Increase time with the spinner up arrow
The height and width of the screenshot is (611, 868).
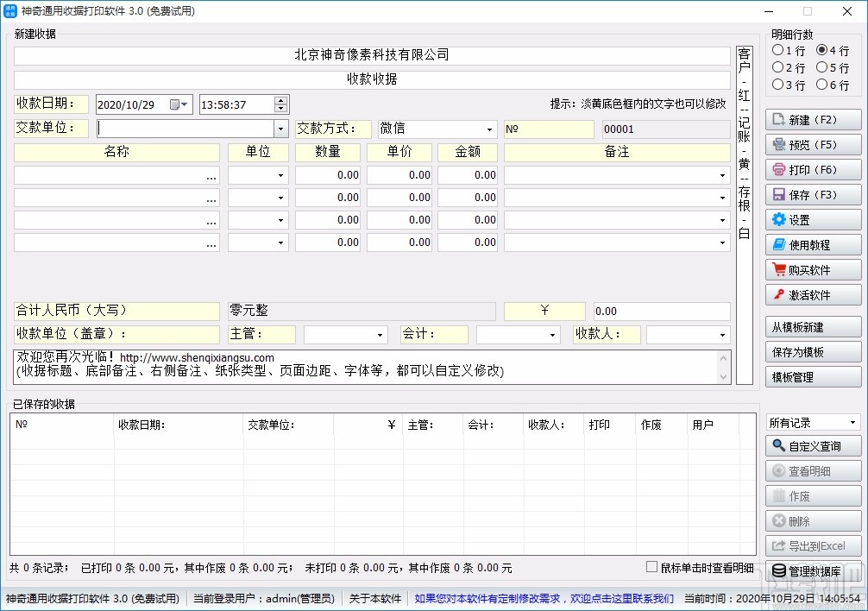[x=279, y=100]
